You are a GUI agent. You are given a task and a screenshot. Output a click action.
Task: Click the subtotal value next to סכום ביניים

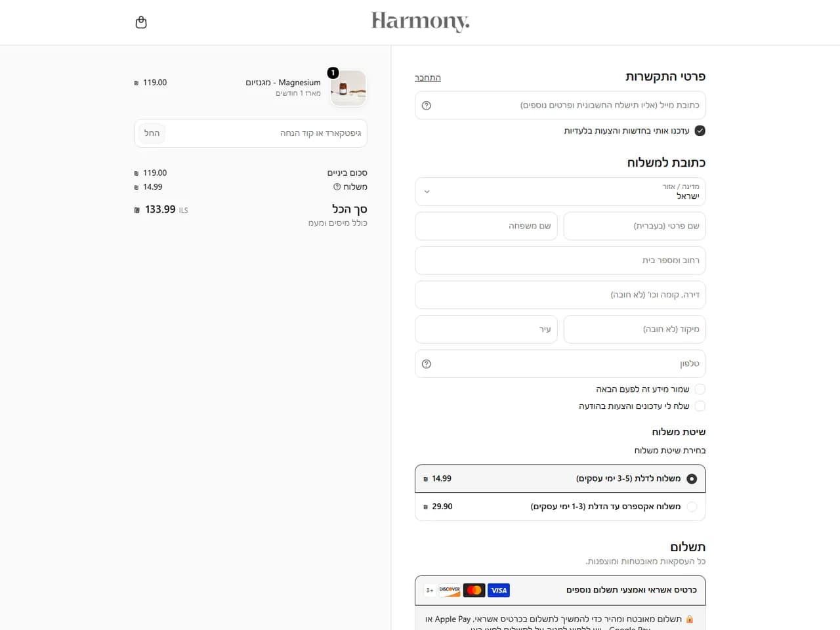pyautogui.click(x=150, y=173)
